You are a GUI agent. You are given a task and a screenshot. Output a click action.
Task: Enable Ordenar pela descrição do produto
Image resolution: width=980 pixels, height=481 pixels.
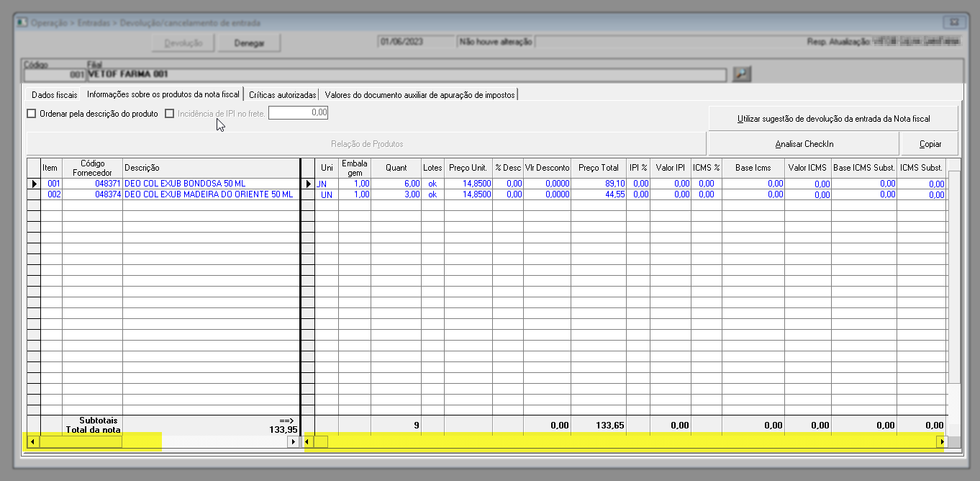(x=32, y=114)
